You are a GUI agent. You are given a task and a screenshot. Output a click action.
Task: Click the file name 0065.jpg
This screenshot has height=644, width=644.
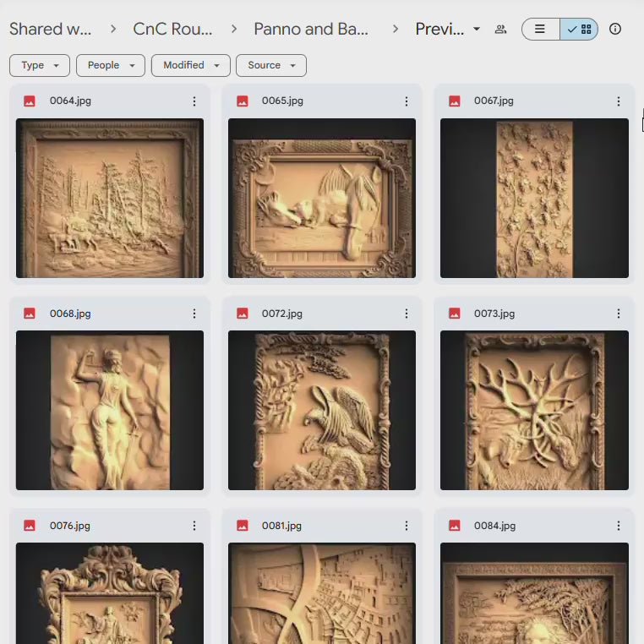pyautogui.click(x=282, y=101)
